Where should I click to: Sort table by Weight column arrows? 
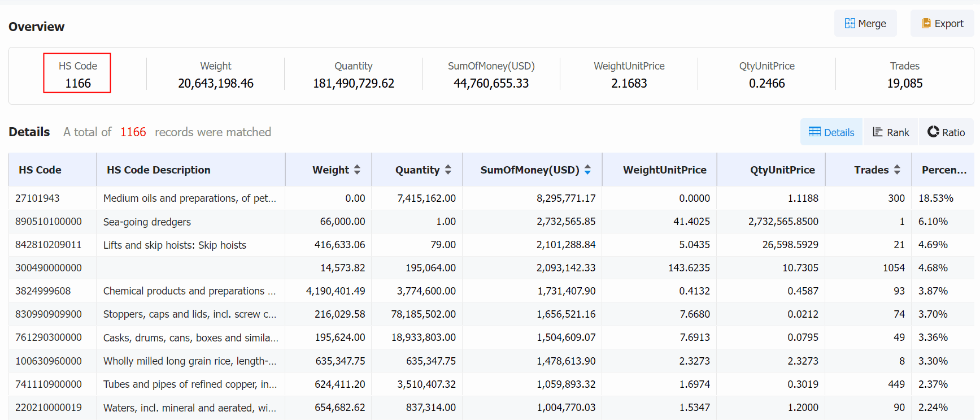tap(357, 170)
